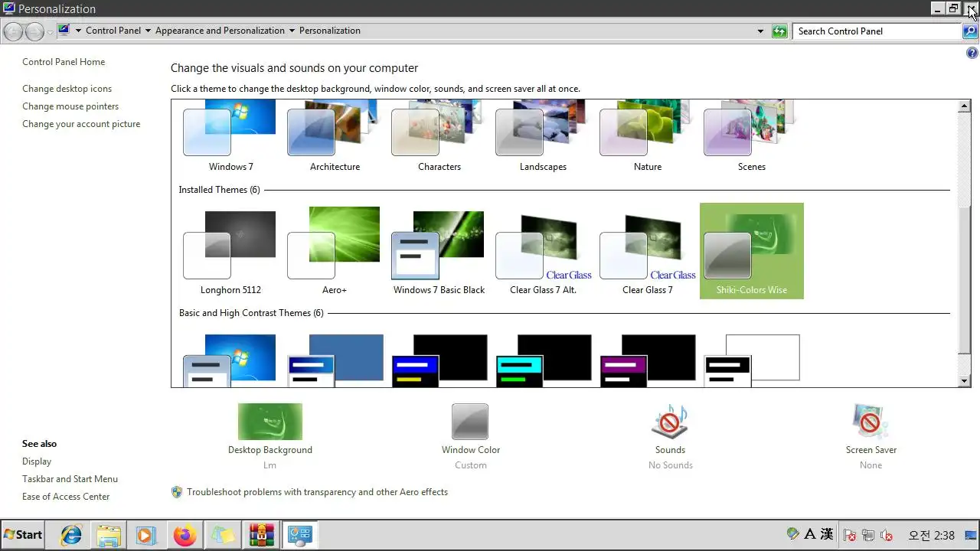
Task: Refresh the Control Panel address bar
Action: 779,31
